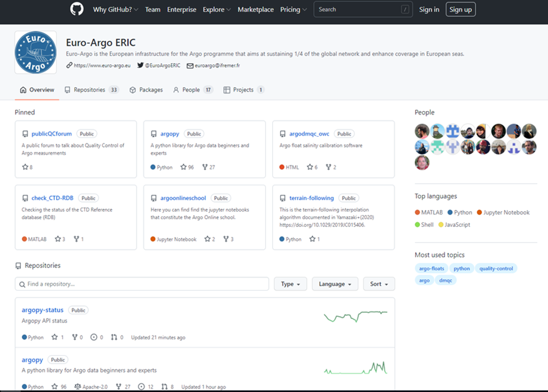
Task: Click the Sign in link
Action: 429,9
